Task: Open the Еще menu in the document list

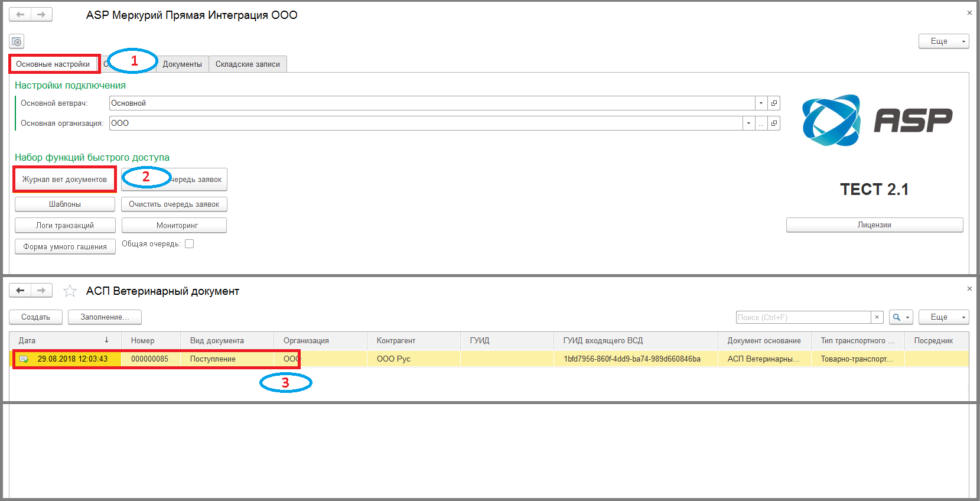Action: coord(943,317)
